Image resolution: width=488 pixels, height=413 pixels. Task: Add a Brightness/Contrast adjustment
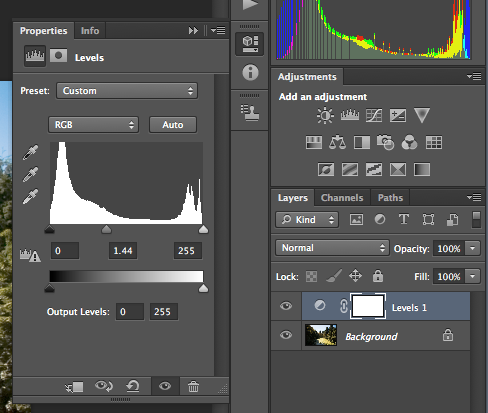pyautogui.click(x=325, y=115)
